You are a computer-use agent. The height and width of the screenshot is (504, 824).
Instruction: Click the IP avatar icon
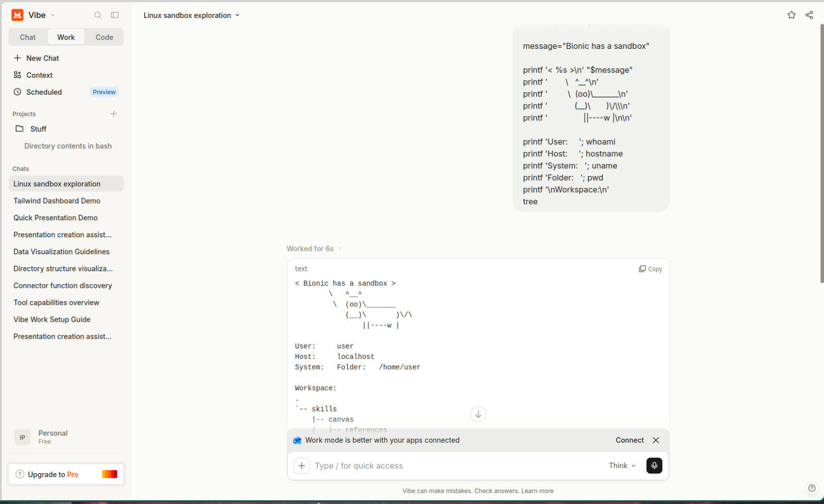22,438
